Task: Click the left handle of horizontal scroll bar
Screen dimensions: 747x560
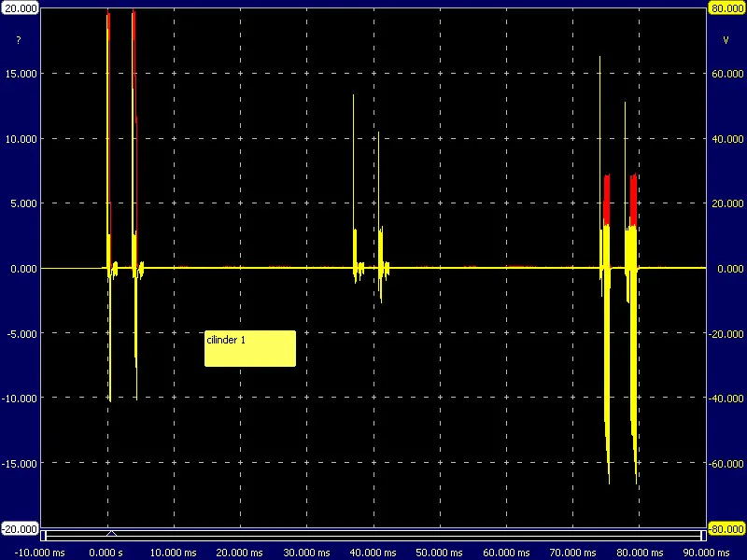Action: coord(43,536)
